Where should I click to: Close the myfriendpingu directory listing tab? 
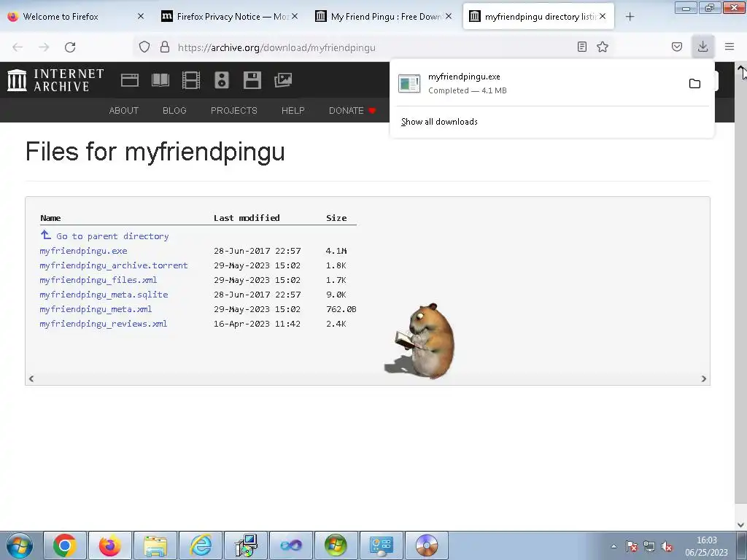(603, 16)
